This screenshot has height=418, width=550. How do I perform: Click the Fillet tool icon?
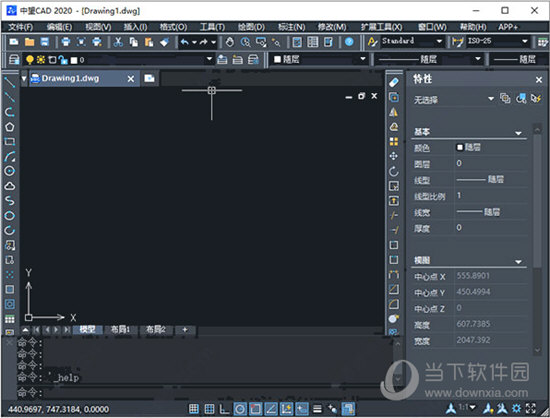pos(394,304)
